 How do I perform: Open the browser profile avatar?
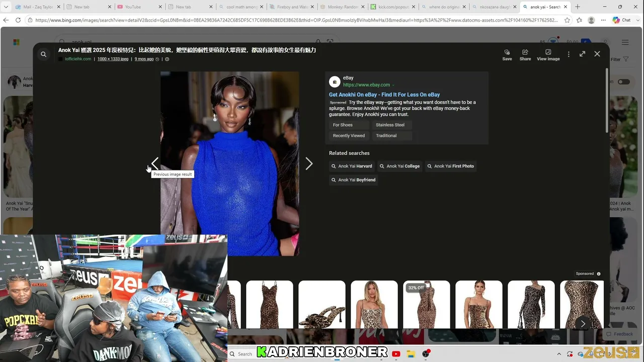click(591, 20)
